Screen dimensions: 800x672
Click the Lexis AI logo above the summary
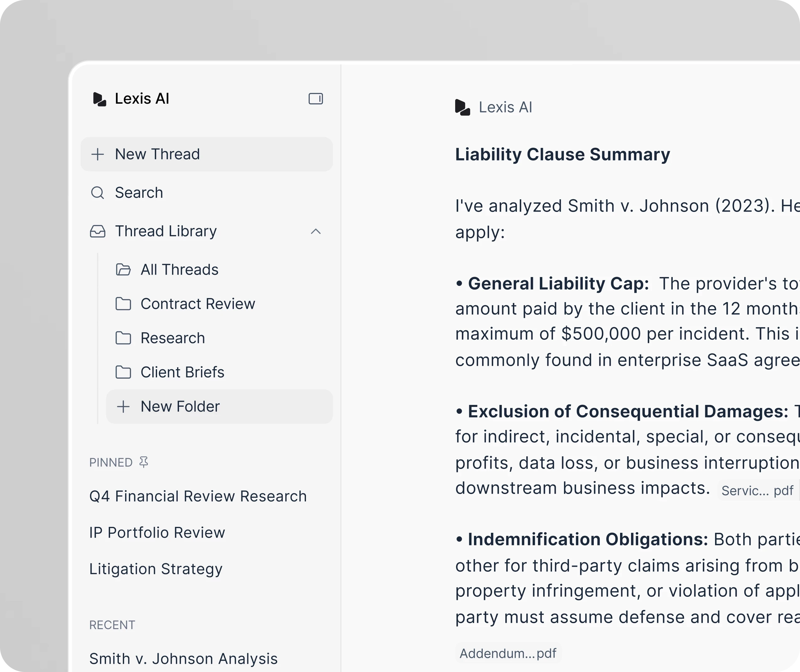(462, 108)
